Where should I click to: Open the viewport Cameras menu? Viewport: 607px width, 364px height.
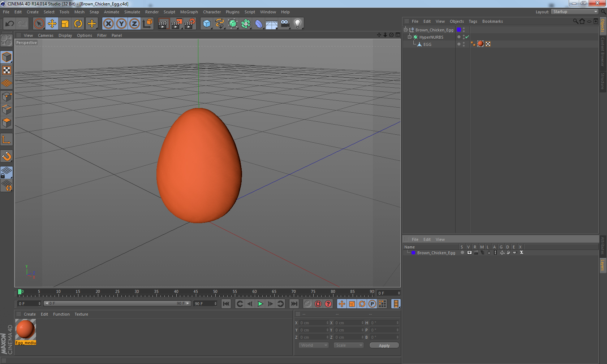click(46, 35)
